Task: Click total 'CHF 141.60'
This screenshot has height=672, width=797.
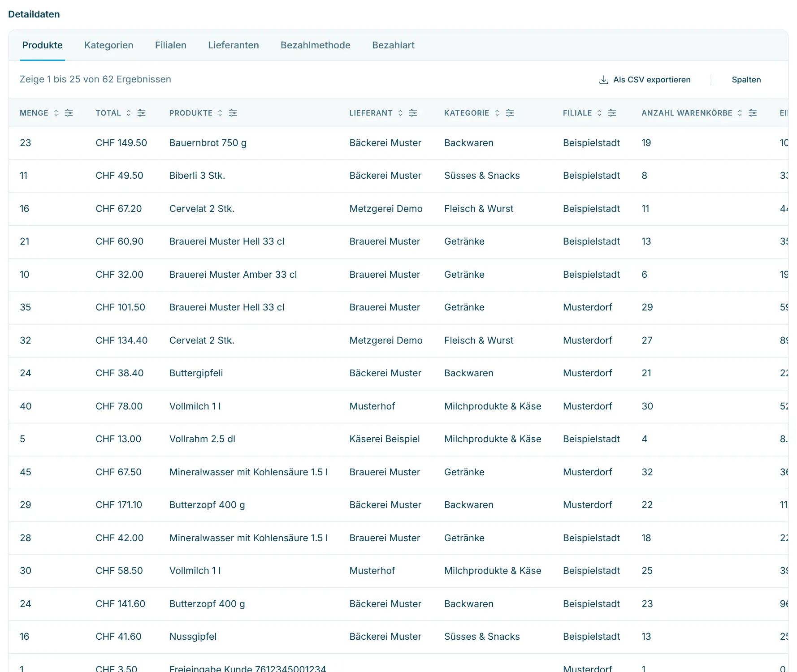Action: point(121,604)
